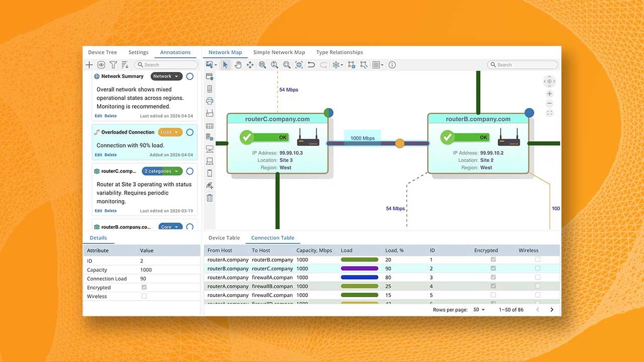
Task: Click the redo arrow icon
Action: (324, 65)
